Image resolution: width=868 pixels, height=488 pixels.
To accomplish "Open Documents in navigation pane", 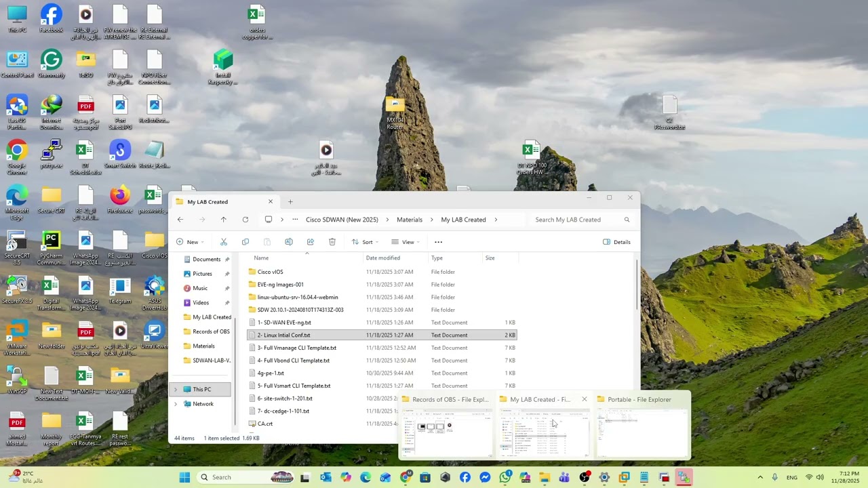I will point(206,260).
